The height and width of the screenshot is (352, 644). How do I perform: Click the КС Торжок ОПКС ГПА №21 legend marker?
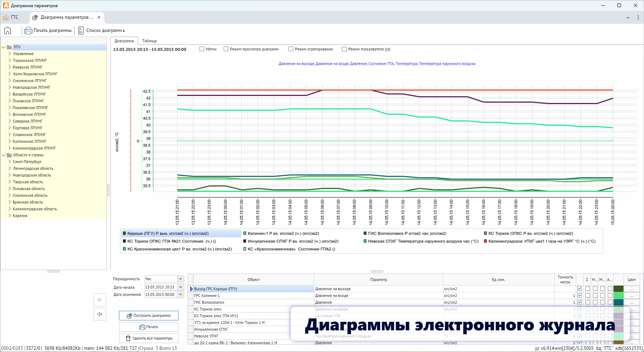click(124, 241)
